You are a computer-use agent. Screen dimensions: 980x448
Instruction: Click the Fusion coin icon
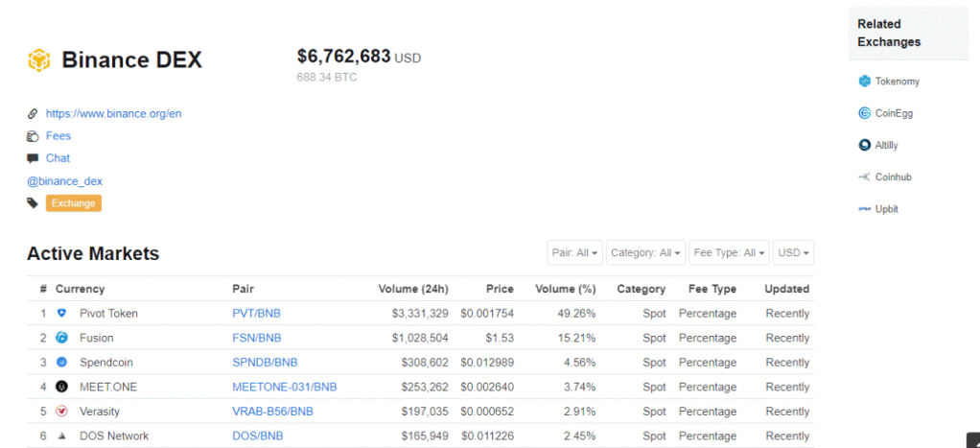coord(61,338)
